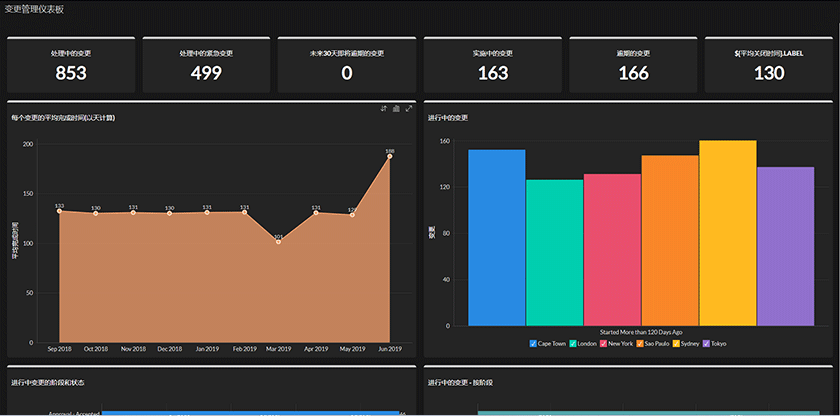Toggle the Sydney legend checkbox
Image resolution: width=840 pixels, height=417 pixels.
[676, 344]
